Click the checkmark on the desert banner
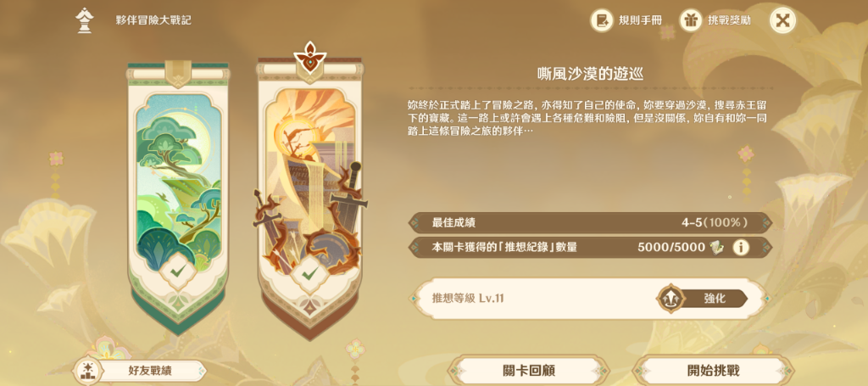 [x=310, y=272]
